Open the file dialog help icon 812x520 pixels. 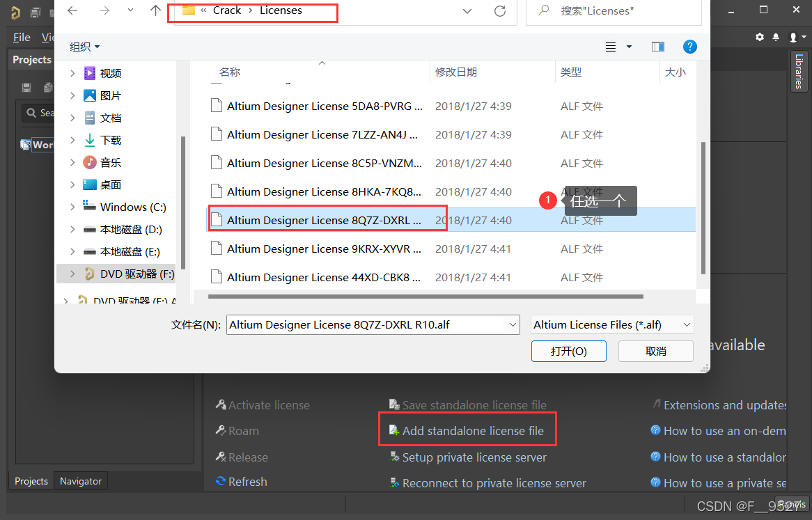[x=689, y=47]
